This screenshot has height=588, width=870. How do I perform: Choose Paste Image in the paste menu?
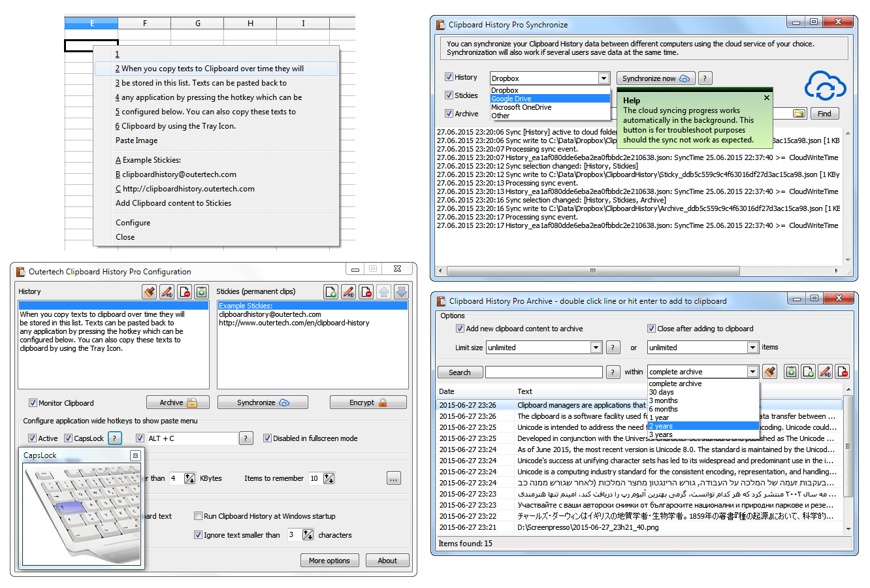point(216,140)
